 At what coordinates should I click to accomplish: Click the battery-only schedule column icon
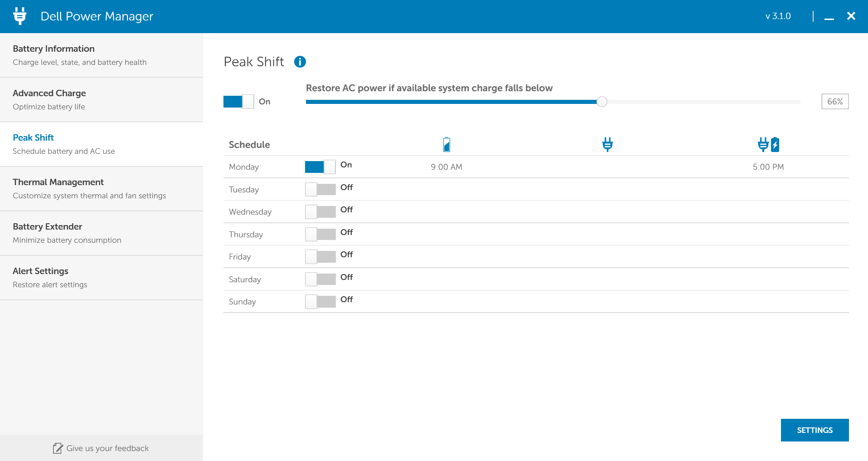pos(446,144)
